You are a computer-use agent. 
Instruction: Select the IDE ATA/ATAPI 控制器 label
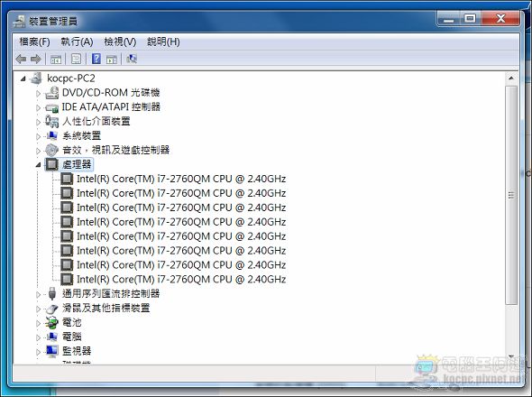pyautogui.click(x=111, y=107)
